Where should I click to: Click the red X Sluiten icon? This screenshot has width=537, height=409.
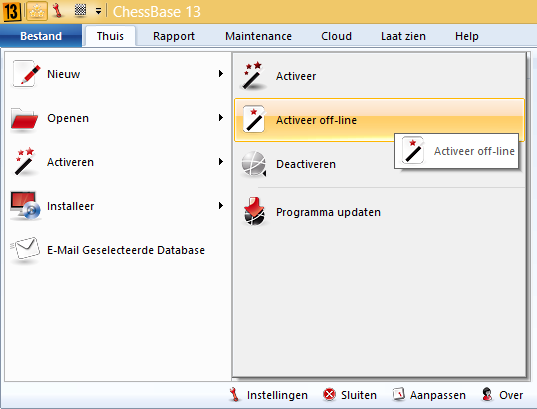click(x=329, y=395)
